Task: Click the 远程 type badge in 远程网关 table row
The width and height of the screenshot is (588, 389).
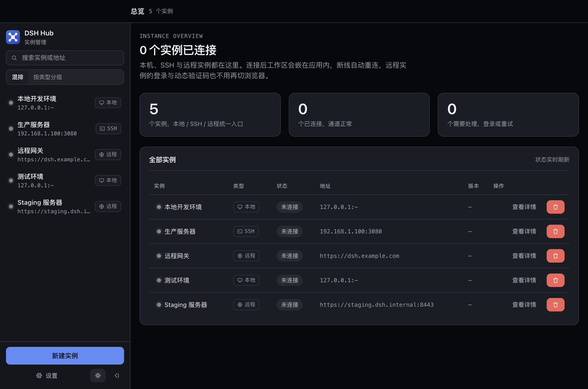Action: tap(246, 256)
